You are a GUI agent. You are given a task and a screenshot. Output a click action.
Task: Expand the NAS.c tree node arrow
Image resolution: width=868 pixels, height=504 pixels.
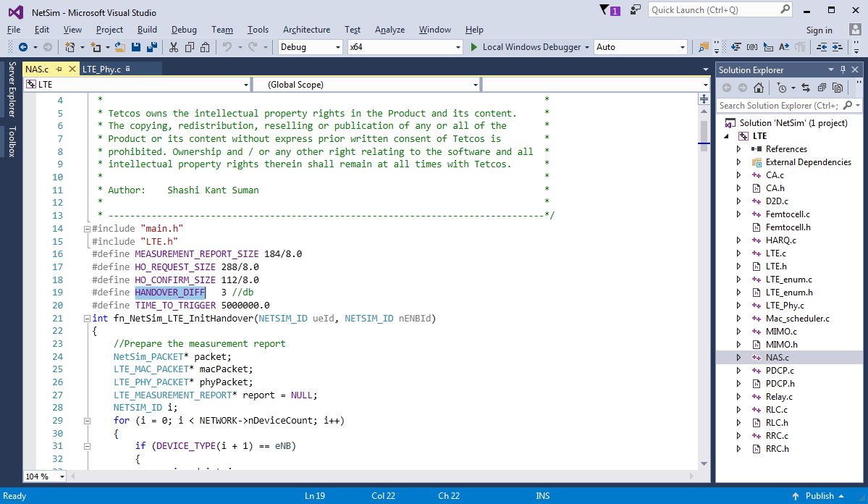pos(738,358)
